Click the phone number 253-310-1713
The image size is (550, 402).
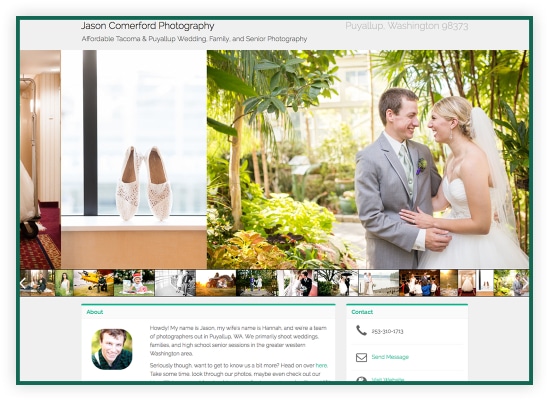coord(387,331)
